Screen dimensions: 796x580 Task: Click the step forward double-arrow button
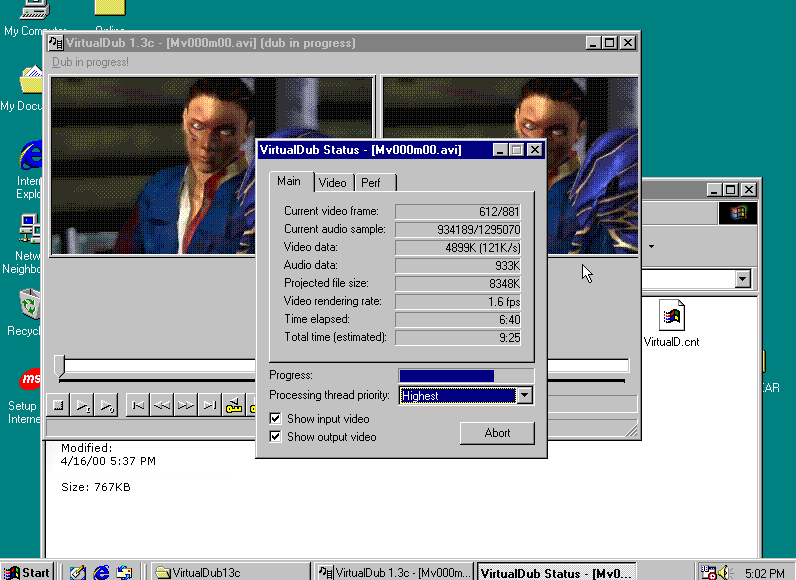(186, 405)
